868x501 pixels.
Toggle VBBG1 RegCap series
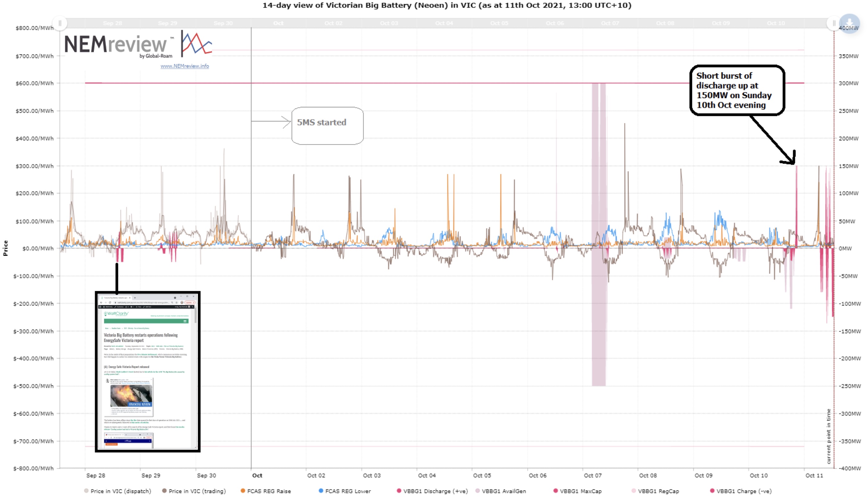[x=655, y=491]
